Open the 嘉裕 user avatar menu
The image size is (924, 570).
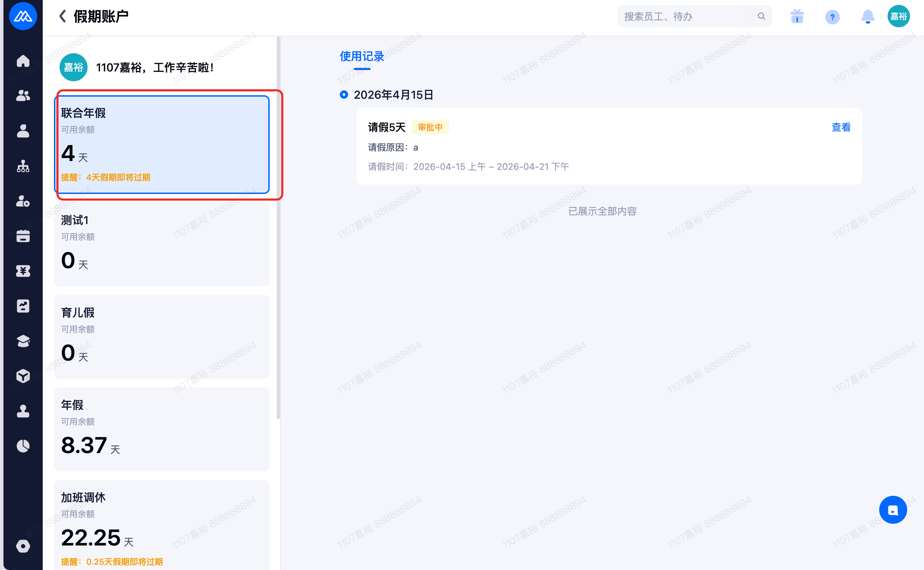click(x=898, y=16)
